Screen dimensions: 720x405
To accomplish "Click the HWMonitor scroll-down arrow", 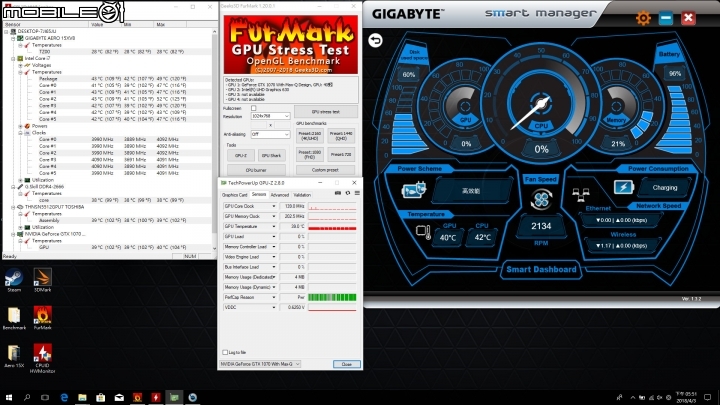I will (x=214, y=248).
